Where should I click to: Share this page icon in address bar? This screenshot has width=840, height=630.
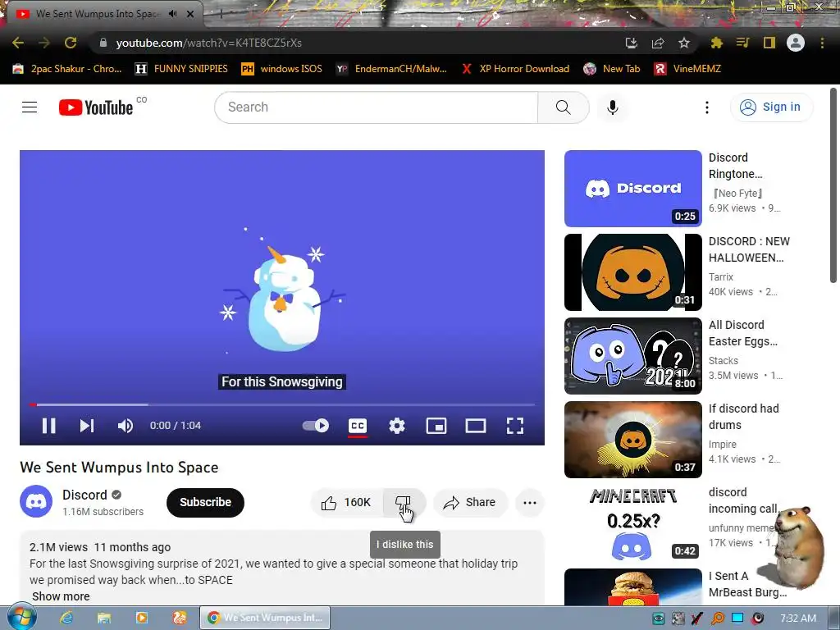pyautogui.click(x=658, y=43)
